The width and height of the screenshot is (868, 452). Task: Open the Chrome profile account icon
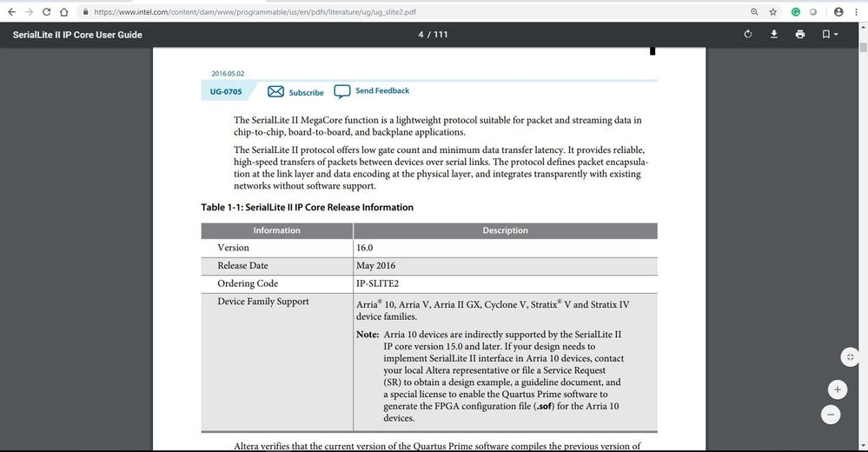[838, 11]
